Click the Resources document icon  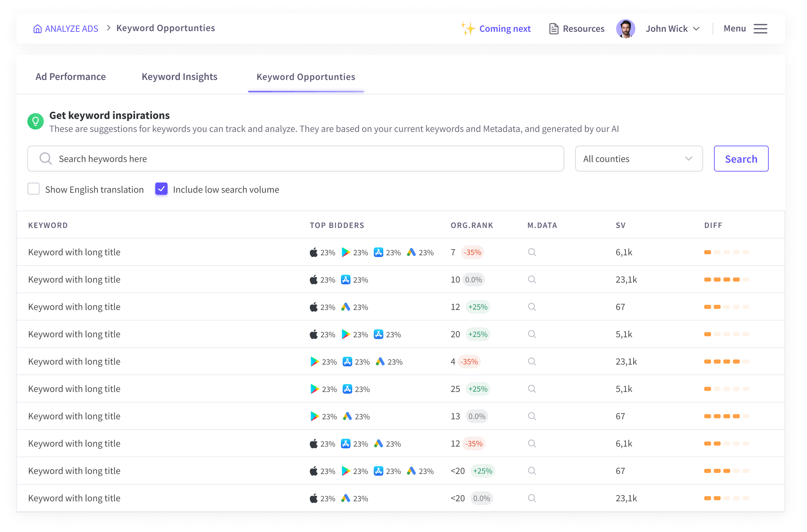[x=554, y=29]
